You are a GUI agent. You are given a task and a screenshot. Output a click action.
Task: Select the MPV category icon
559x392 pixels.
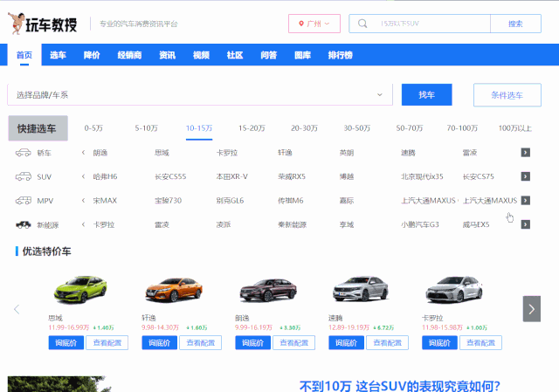click(x=23, y=201)
